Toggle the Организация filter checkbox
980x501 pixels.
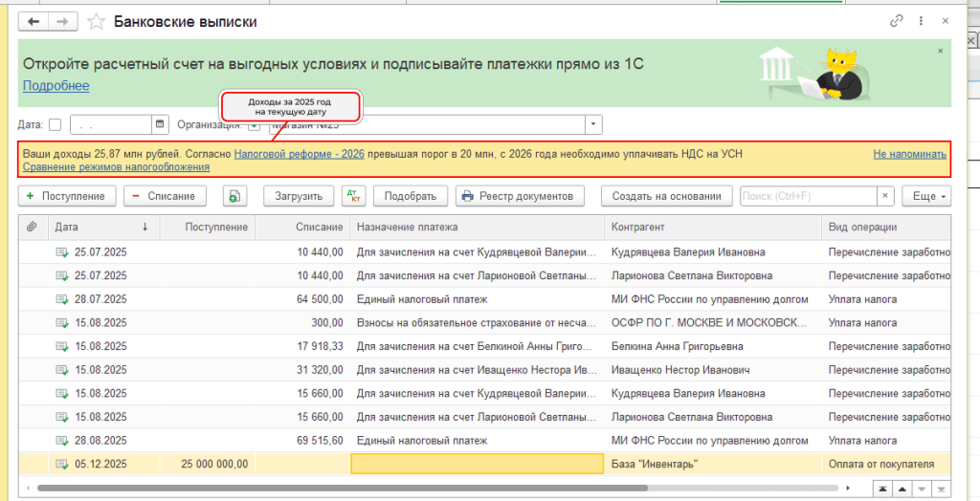coord(254,125)
